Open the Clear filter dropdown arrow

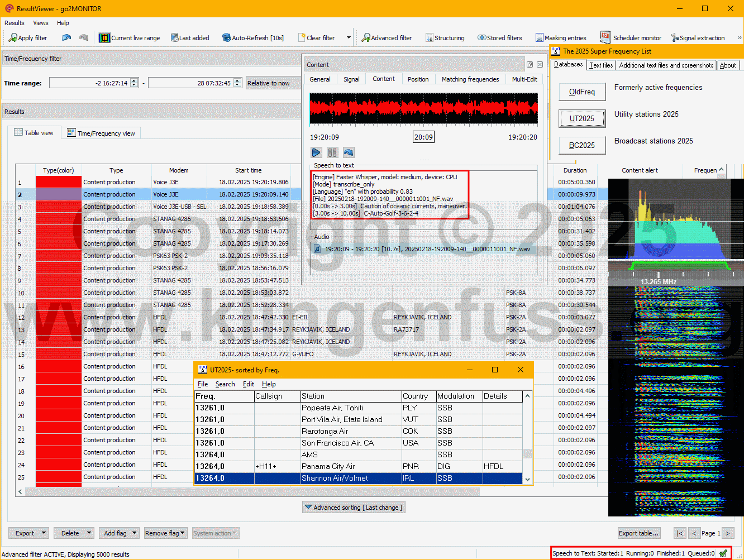click(349, 38)
